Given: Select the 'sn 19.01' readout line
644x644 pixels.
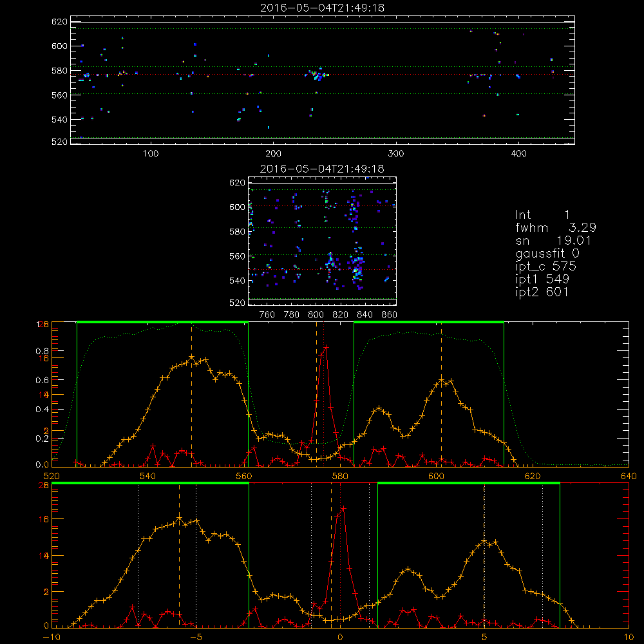Looking at the screenshot, I should 553,240.
